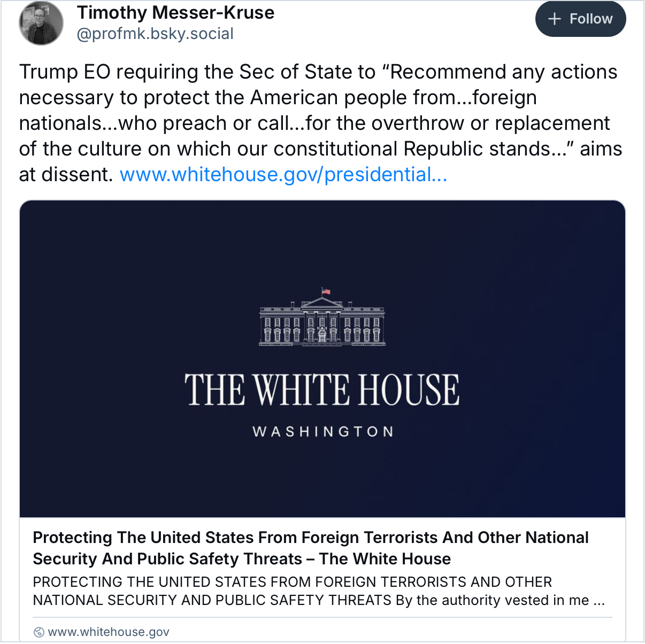The image size is (645, 644).
Task: Click the flag atop the White House illustration
Action: 326,291
